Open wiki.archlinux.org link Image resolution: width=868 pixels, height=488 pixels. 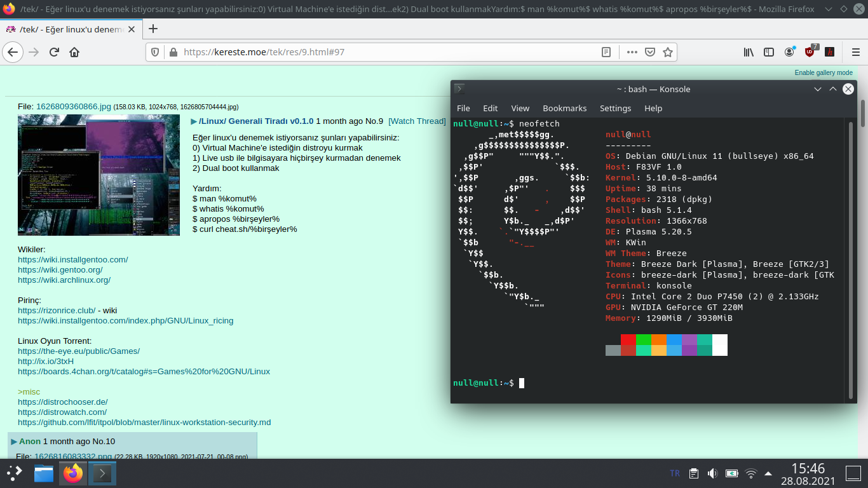(x=64, y=280)
